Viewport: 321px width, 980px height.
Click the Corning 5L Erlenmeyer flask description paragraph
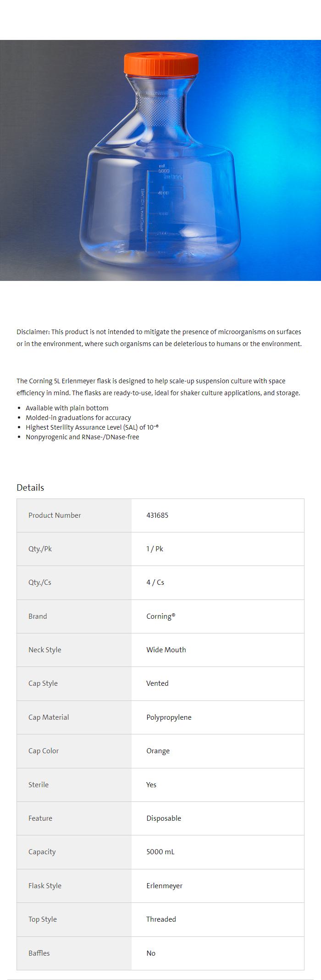pos(158,387)
